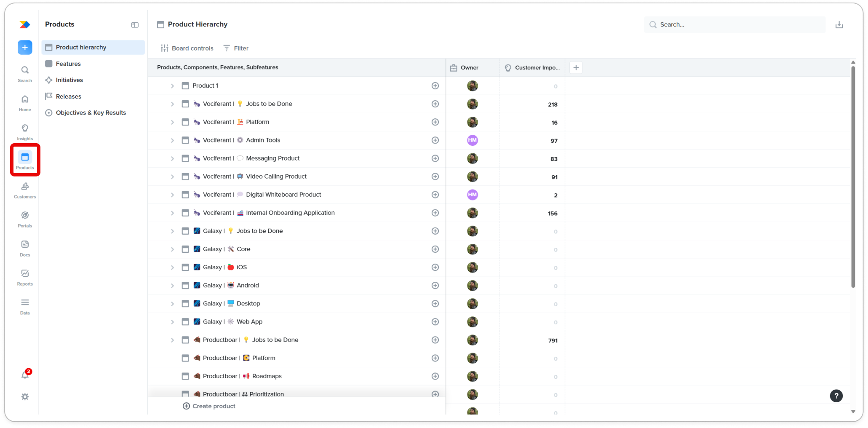The image size is (868, 428).
Task: Click customer importance value 218
Action: (x=553, y=104)
